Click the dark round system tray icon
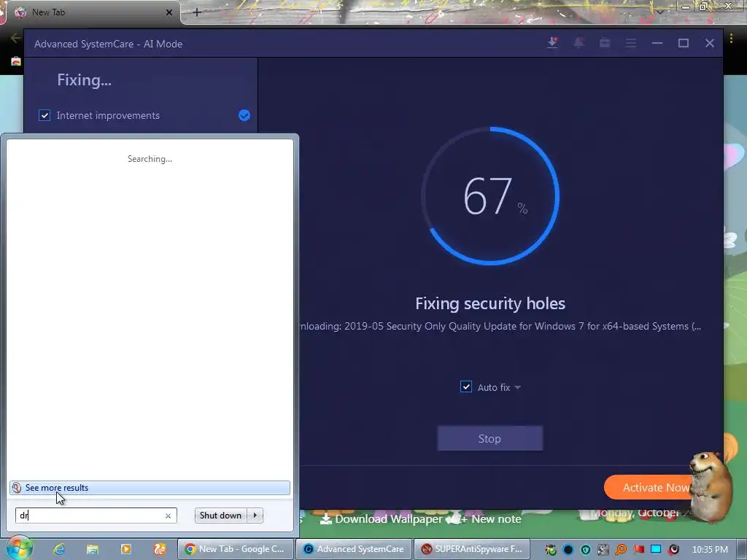The height and width of the screenshot is (560, 747). pyautogui.click(x=568, y=550)
